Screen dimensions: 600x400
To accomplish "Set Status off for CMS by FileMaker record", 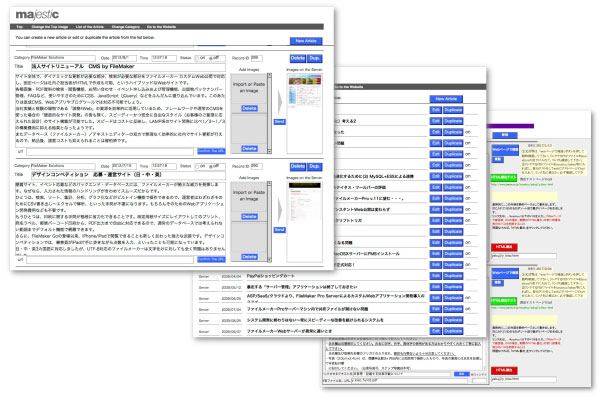I will (x=211, y=58).
